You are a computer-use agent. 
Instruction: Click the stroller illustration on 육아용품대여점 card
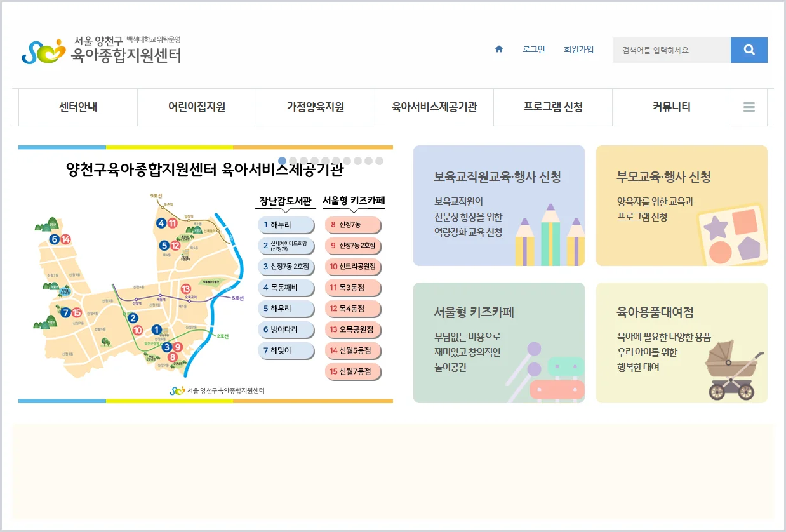pos(735,370)
